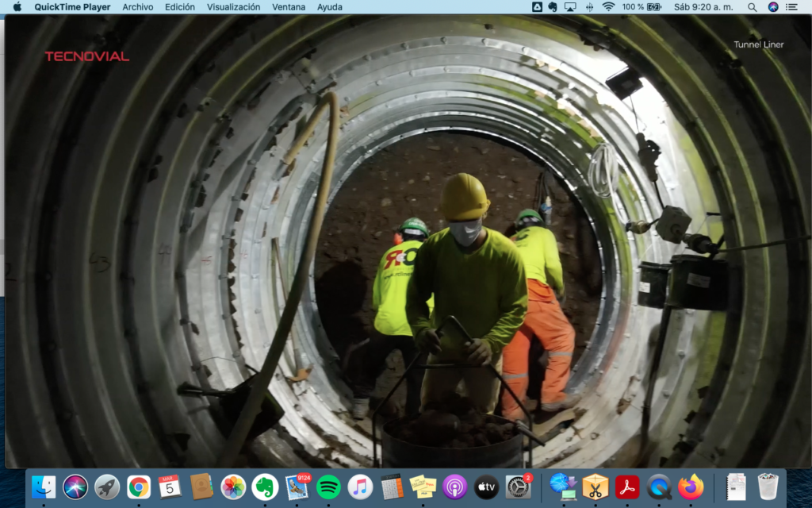Viewport: 812px width, 508px height.
Task: Click the Siri icon in the menu bar
Action: (773, 6)
